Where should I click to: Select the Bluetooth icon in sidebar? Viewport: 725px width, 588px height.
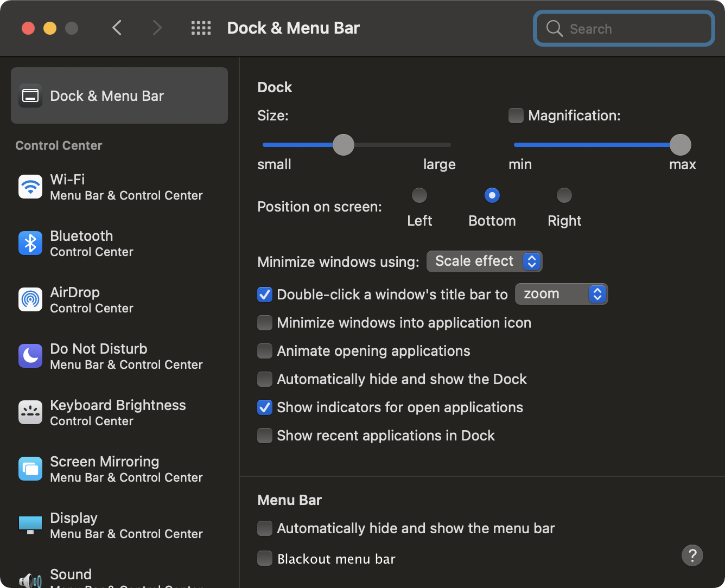pos(30,244)
